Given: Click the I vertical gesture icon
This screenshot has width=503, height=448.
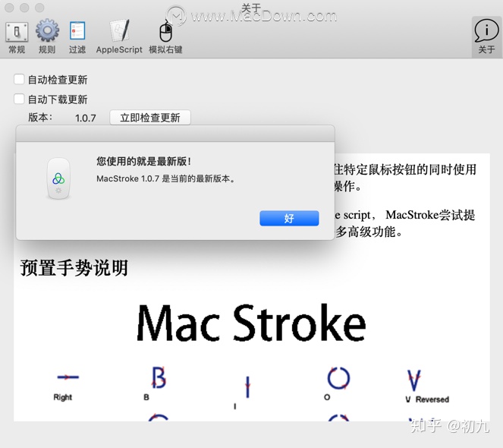Looking at the screenshot, I should [x=247, y=387].
